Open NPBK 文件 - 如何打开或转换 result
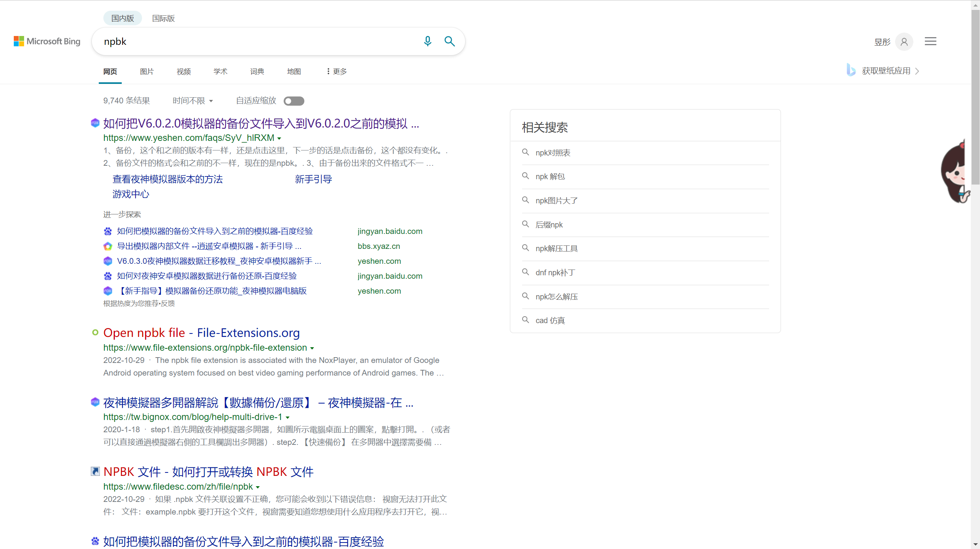Image resolution: width=980 pixels, height=549 pixels. [x=209, y=472]
